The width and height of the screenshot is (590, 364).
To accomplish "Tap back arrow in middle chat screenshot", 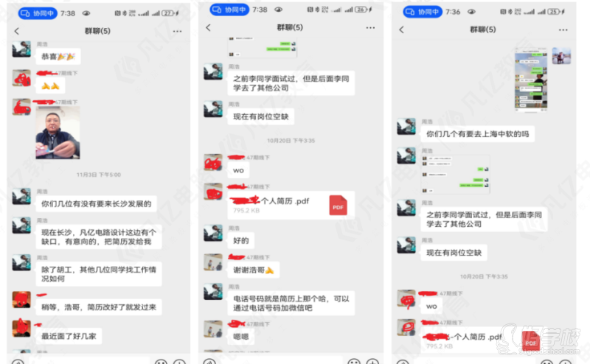I will (x=209, y=27).
